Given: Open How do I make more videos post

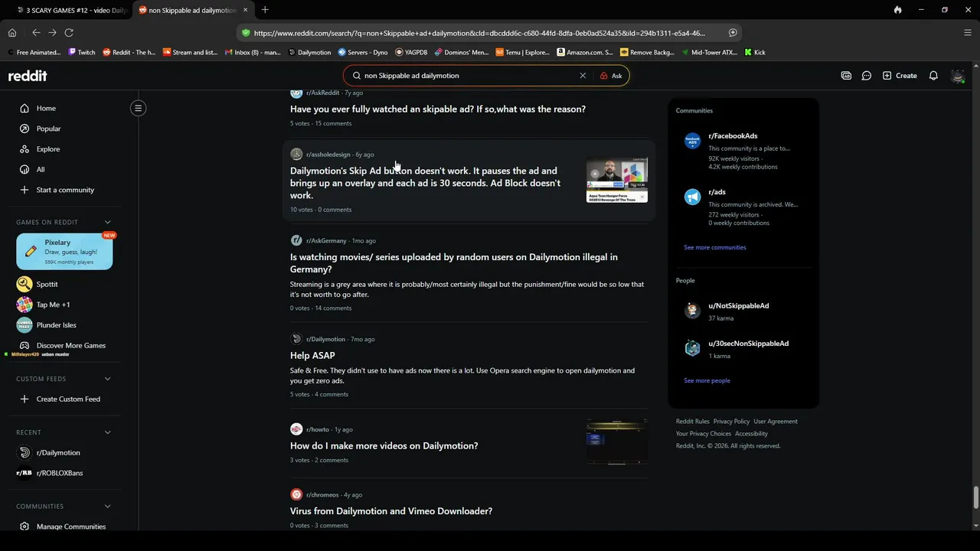Looking at the screenshot, I should (x=384, y=446).
